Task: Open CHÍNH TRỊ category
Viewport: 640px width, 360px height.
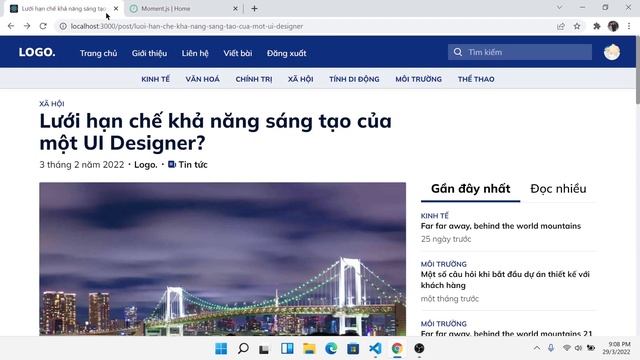Action: (254, 79)
